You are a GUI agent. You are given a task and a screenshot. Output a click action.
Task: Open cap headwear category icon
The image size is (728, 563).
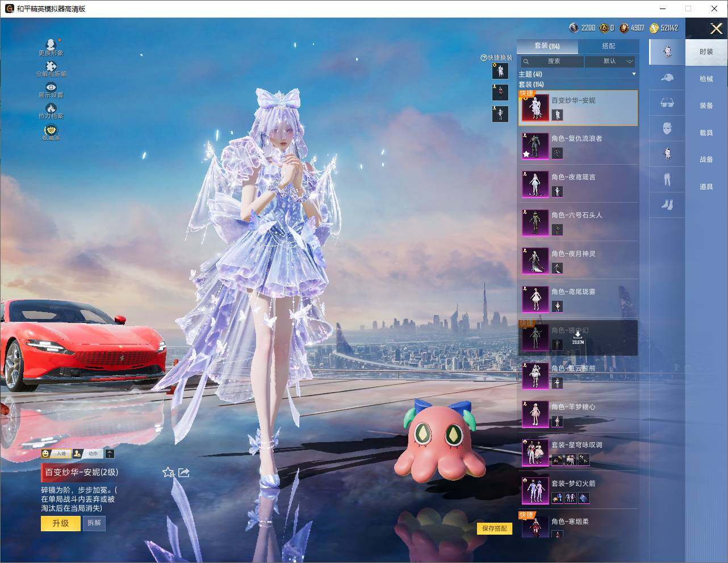click(x=667, y=77)
